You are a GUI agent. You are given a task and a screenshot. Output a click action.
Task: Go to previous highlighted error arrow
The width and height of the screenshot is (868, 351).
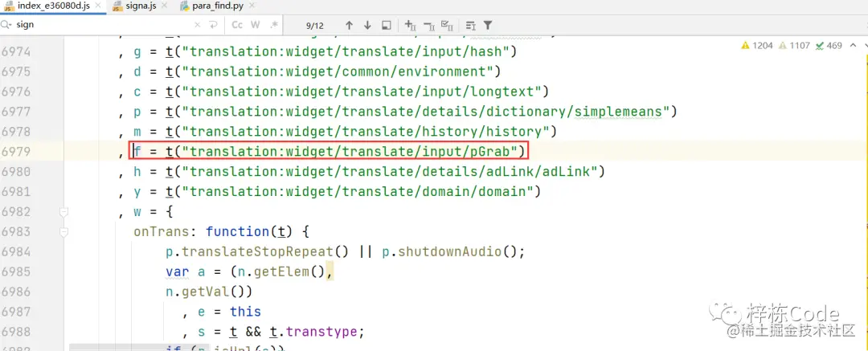[853, 46]
